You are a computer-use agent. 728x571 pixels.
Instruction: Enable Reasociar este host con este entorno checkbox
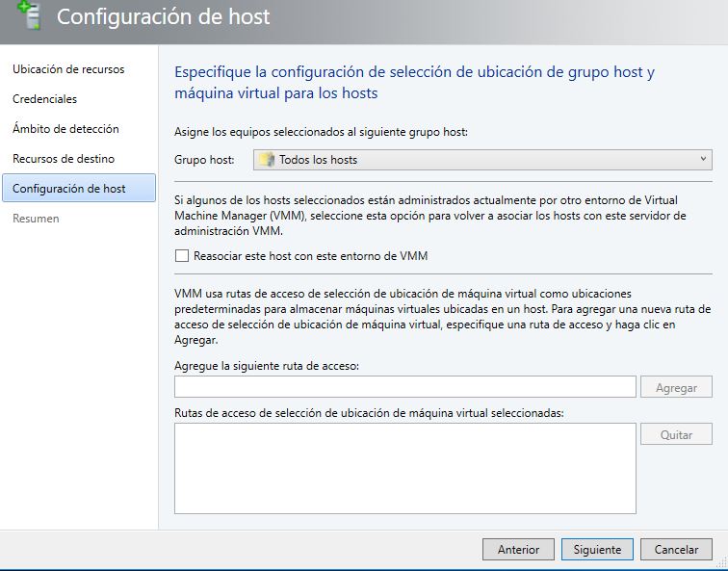pyautogui.click(x=182, y=256)
